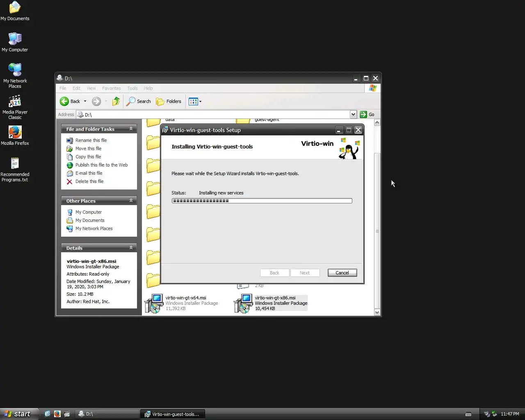The width and height of the screenshot is (525, 420).
Task: Open the View menu
Action: [x=91, y=88]
